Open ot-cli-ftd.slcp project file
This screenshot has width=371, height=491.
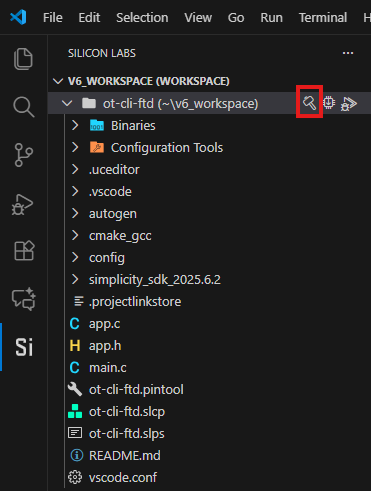tap(127, 412)
